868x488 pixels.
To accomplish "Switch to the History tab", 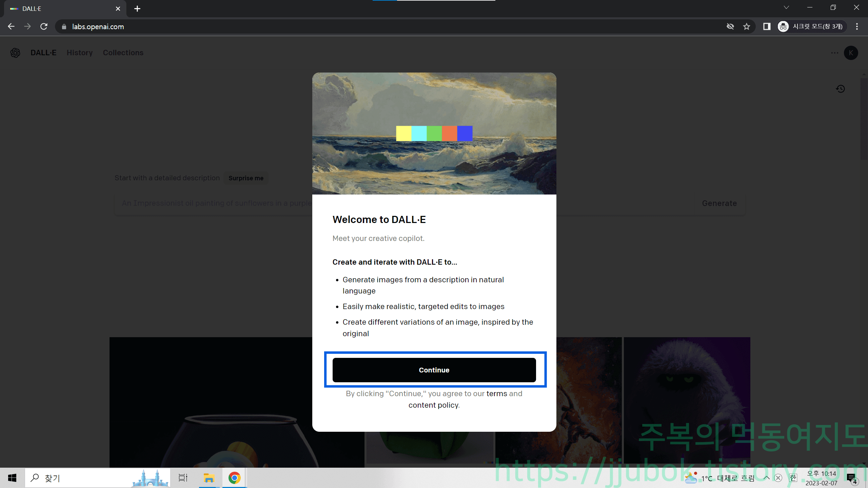I will 80,53.
